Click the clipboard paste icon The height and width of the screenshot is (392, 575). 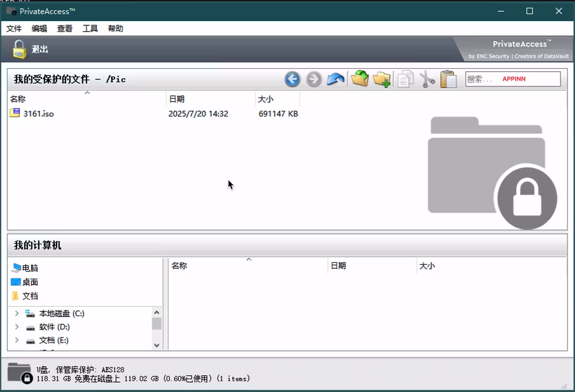coord(448,79)
